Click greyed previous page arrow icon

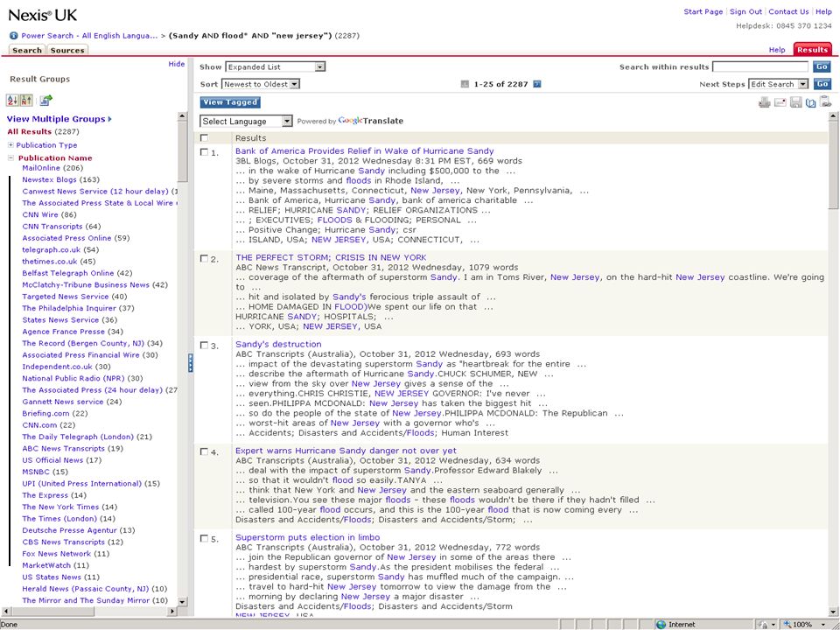(465, 84)
